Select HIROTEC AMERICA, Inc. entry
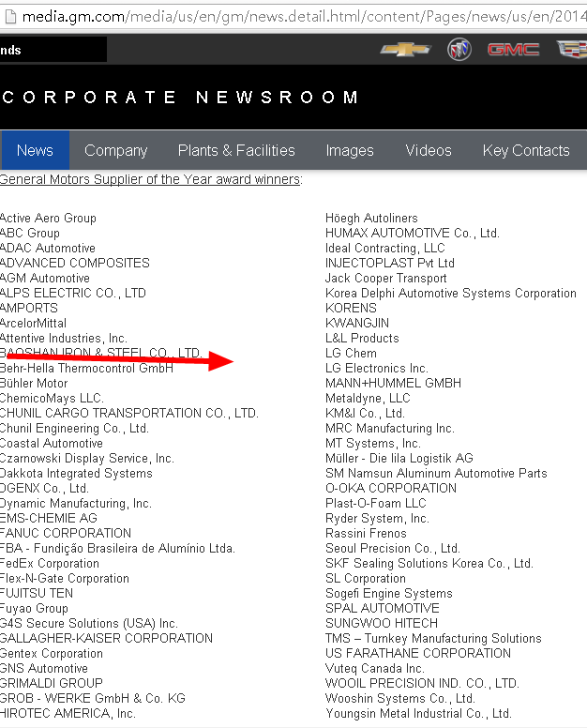Viewport: 587px width, 728px height. 68,713
